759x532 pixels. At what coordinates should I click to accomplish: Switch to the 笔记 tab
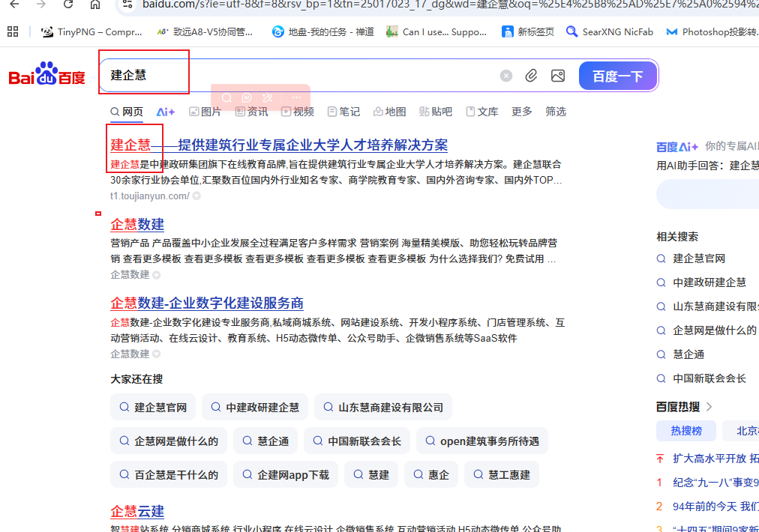click(x=343, y=112)
